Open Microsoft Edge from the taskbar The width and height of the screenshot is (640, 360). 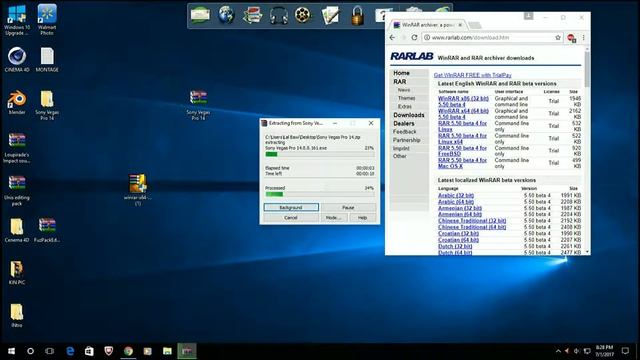[70, 351]
